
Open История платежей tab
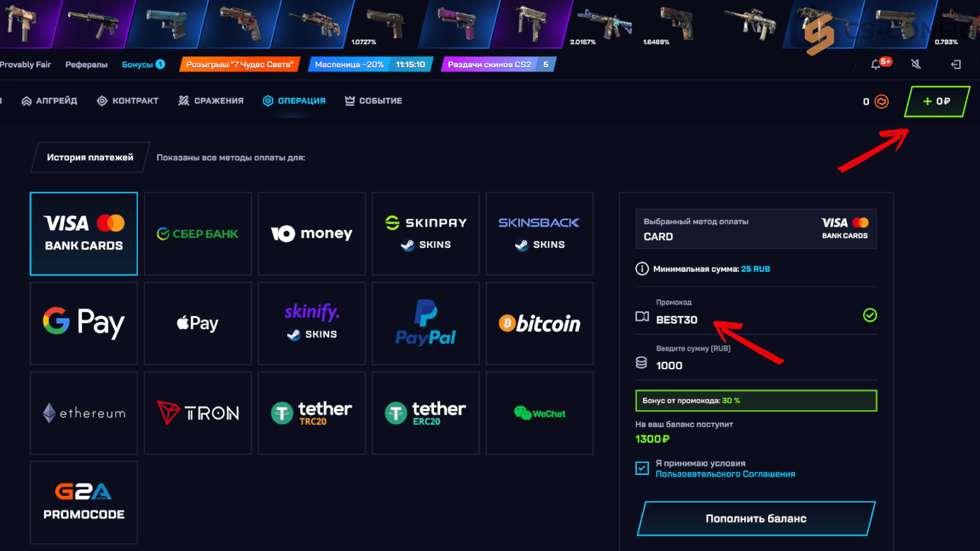(x=90, y=157)
